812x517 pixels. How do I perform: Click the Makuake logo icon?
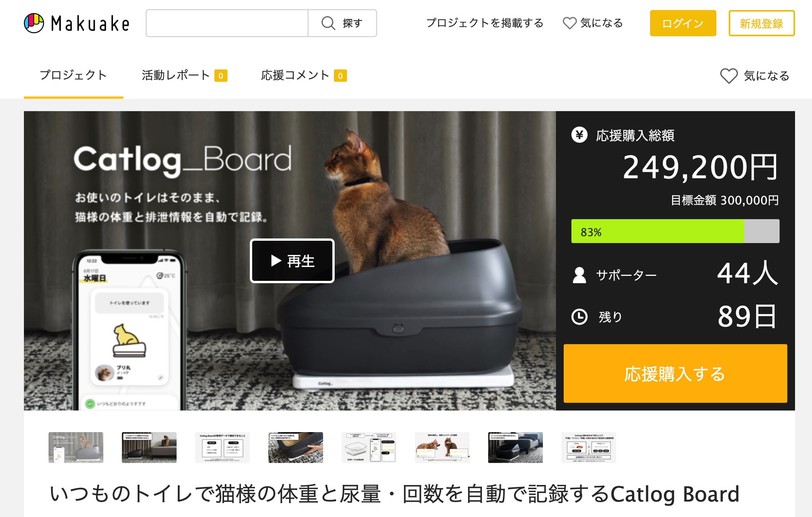[x=34, y=23]
